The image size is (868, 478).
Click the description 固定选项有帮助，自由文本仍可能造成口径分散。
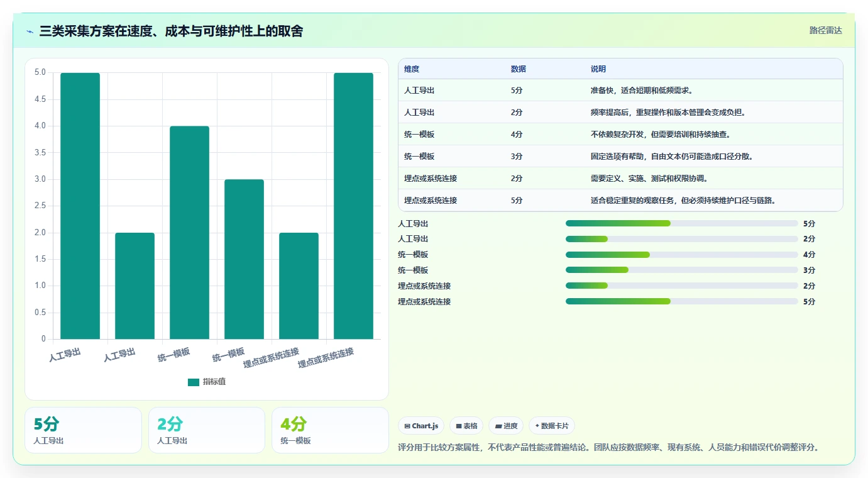[x=672, y=157]
